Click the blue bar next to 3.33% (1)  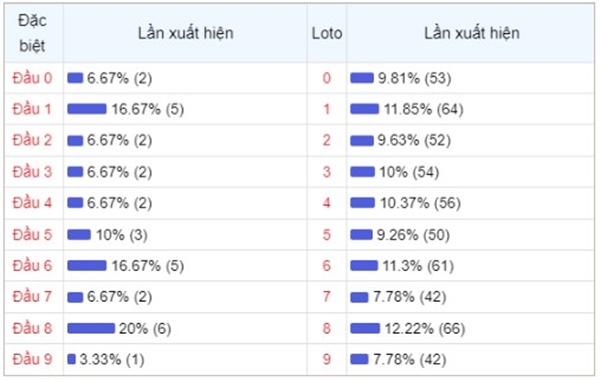point(71,359)
